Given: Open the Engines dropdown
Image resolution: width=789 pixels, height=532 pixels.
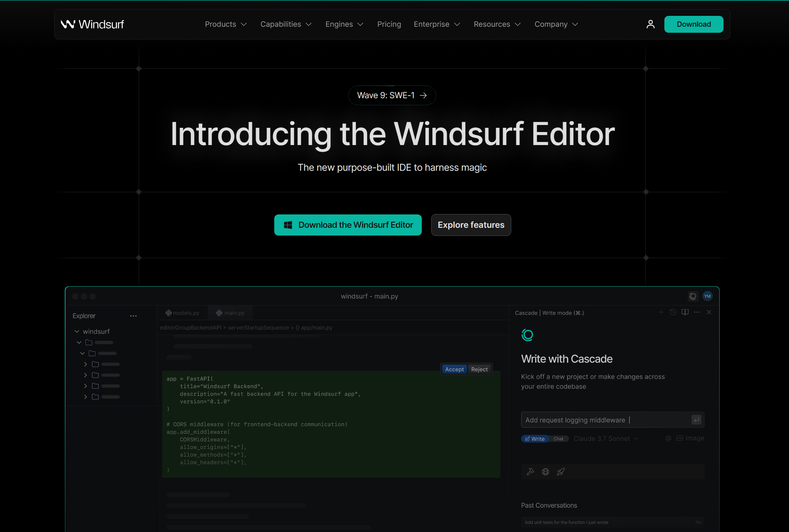Looking at the screenshot, I should pos(344,24).
